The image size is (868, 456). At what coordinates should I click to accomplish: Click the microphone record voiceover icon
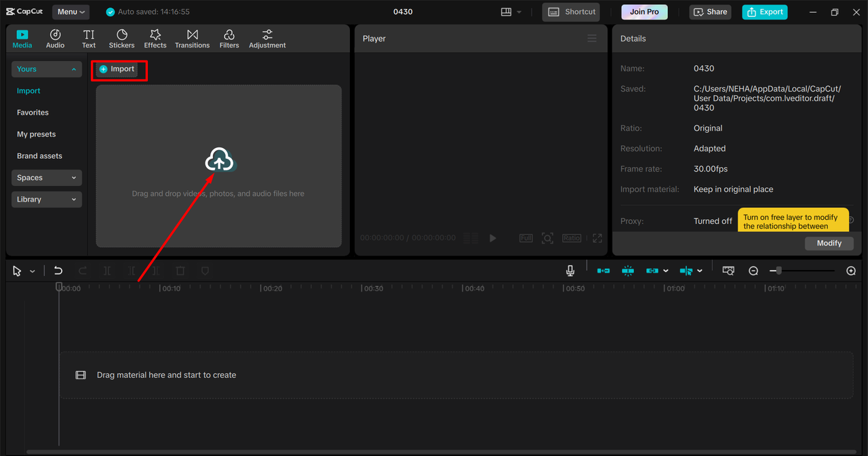tap(570, 271)
